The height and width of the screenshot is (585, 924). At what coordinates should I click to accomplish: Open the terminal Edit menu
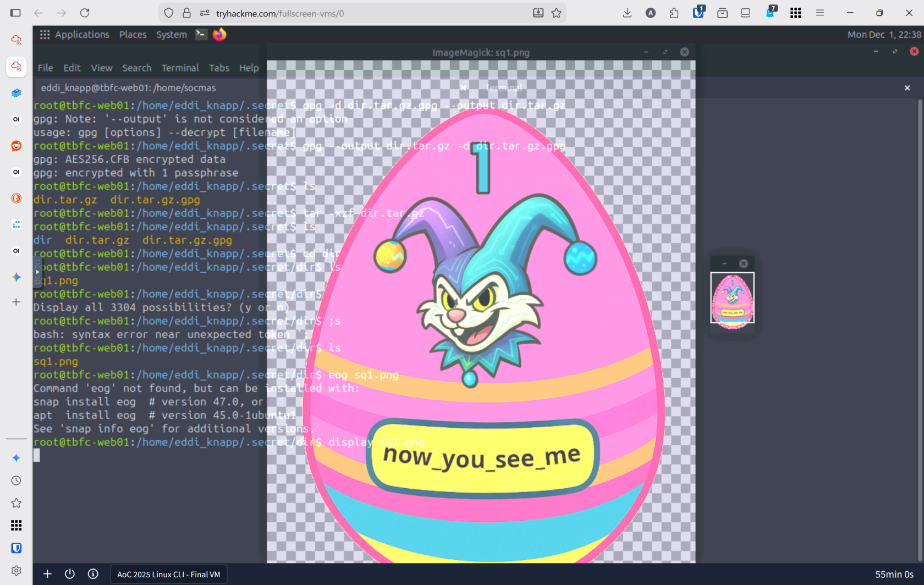72,68
